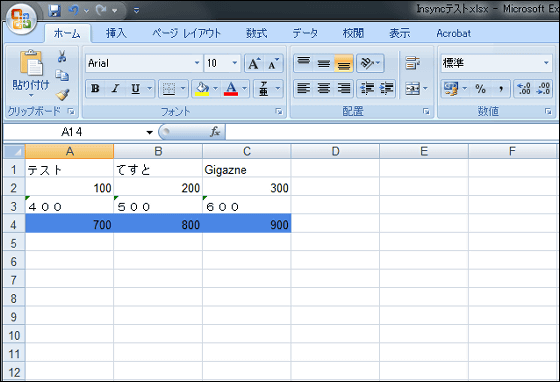Switch to the Acrobat tab
The image size is (560, 382).
click(x=454, y=34)
